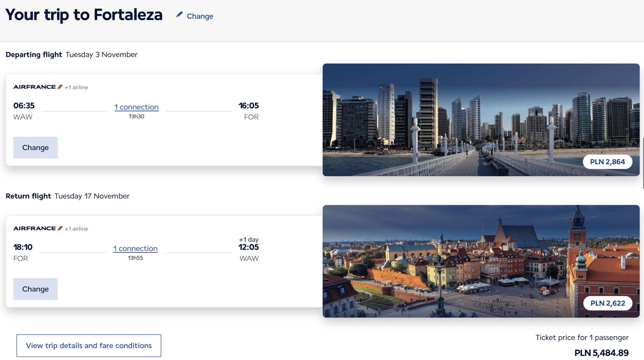Viewport: 644px width, 360px height.
Task: Click the pencil edit icon beside the trip title
Action: pos(179,15)
